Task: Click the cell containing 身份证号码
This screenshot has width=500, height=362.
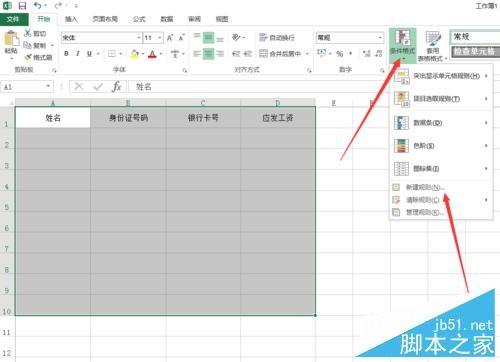Action: click(128, 117)
